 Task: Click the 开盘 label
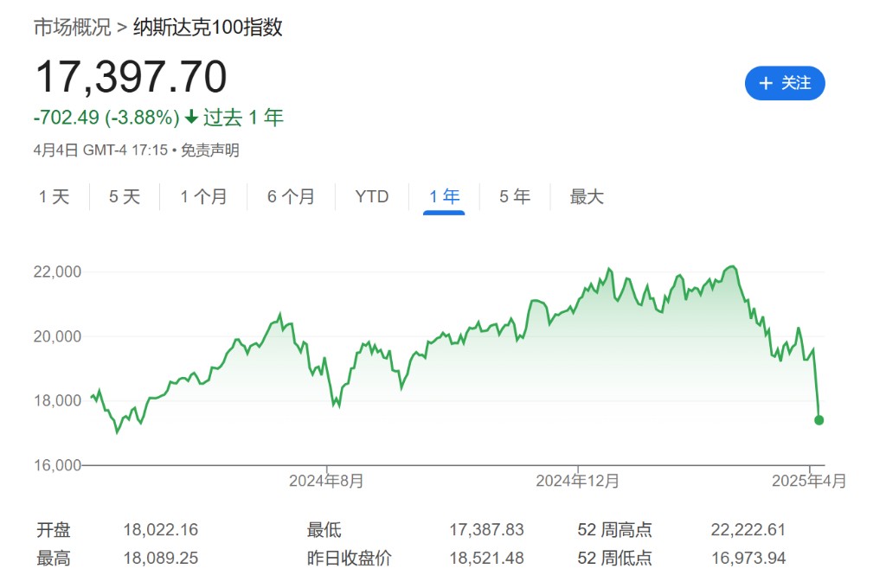(x=54, y=530)
